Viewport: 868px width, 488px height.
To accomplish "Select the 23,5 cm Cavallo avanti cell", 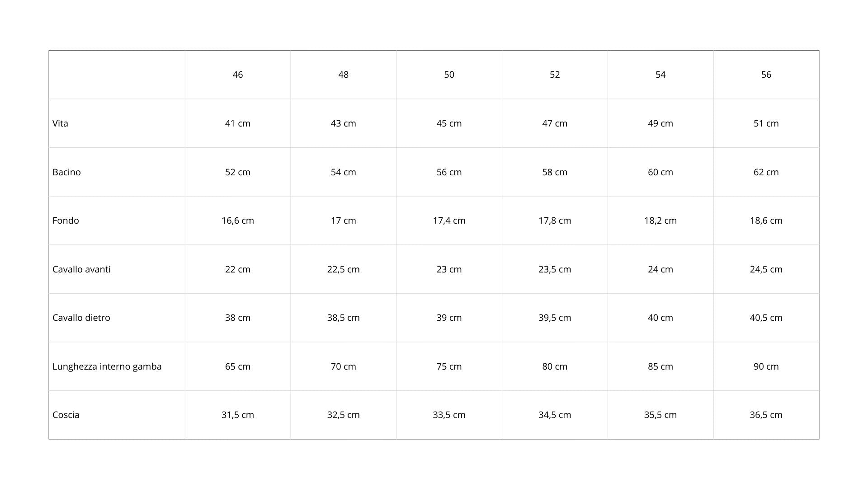I will click(x=555, y=269).
